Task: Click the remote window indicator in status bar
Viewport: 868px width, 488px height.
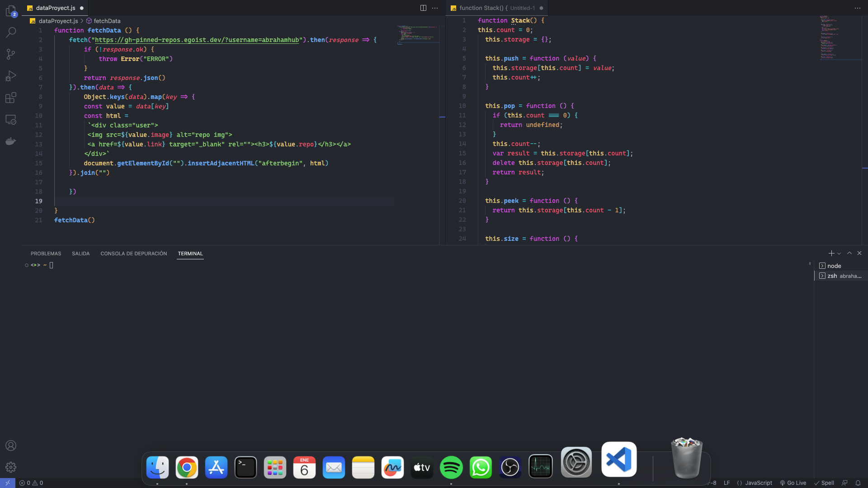Action: click(x=8, y=483)
